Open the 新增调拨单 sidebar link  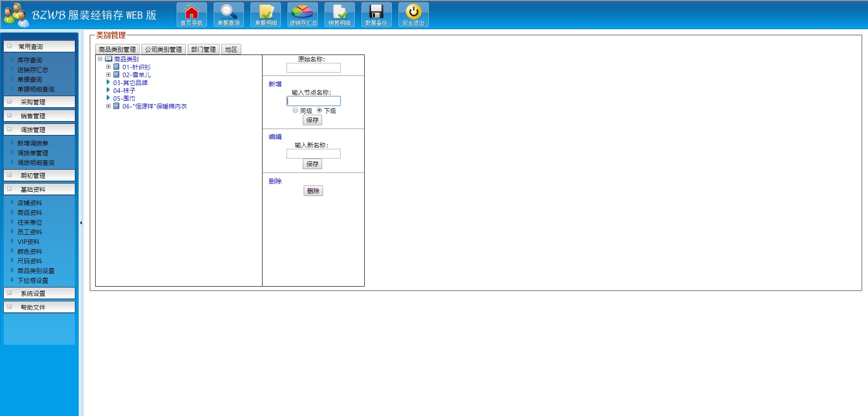pos(33,143)
